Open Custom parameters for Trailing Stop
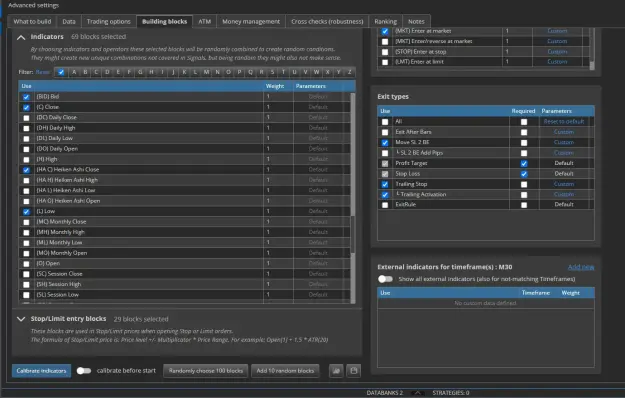This screenshot has height=398, width=625. 564,184
